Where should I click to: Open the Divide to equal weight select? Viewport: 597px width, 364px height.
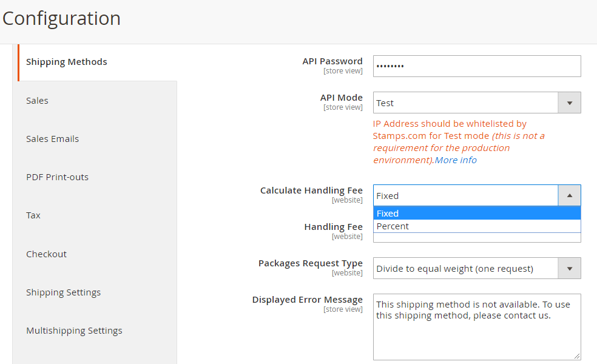465,268
